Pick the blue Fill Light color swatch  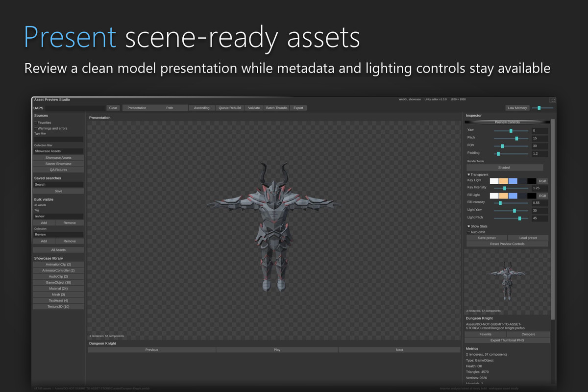coord(513,196)
